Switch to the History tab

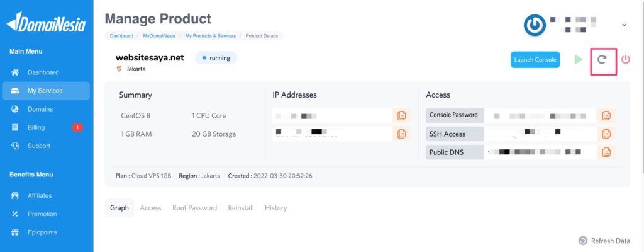click(276, 208)
